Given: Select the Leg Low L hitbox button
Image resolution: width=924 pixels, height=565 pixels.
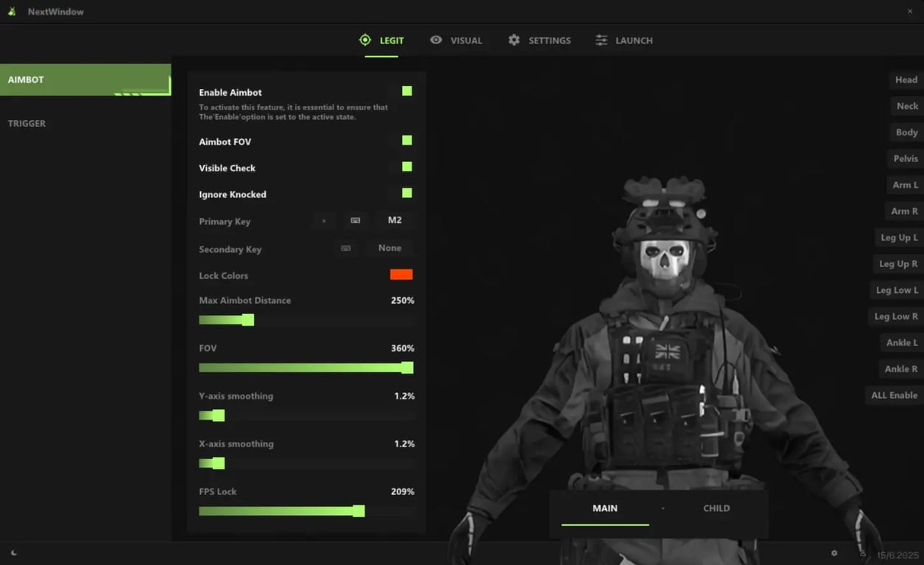Looking at the screenshot, I should pos(896,290).
